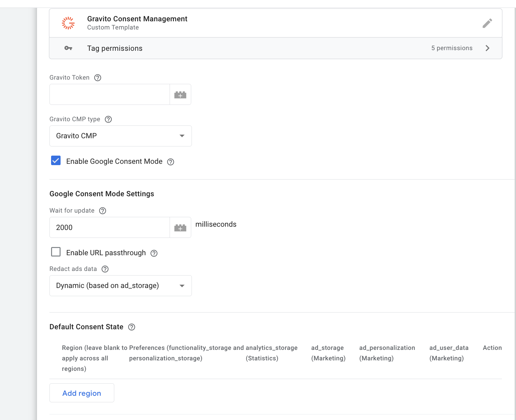Click the milliseconds unit label
This screenshot has width=516, height=420.
[216, 224]
